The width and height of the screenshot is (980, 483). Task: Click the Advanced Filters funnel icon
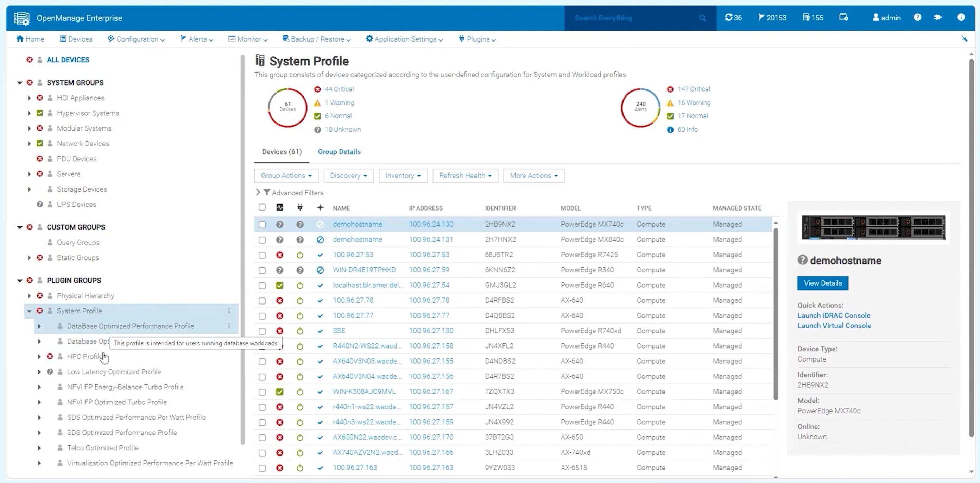pyautogui.click(x=267, y=193)
